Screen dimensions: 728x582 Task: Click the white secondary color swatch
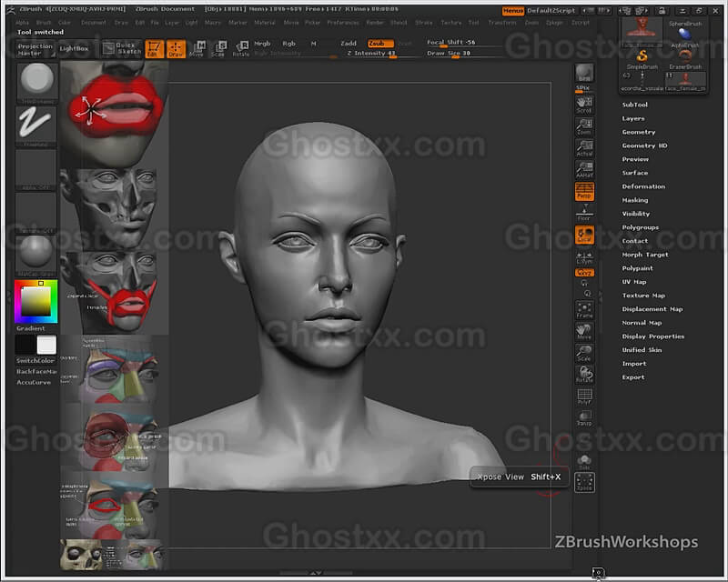[46, 345]
